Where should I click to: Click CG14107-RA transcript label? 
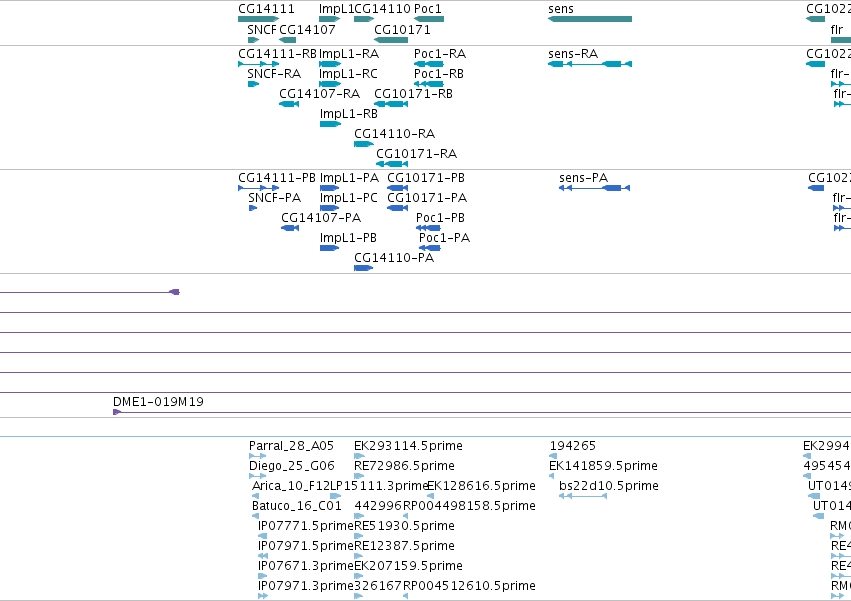[320, 94]
